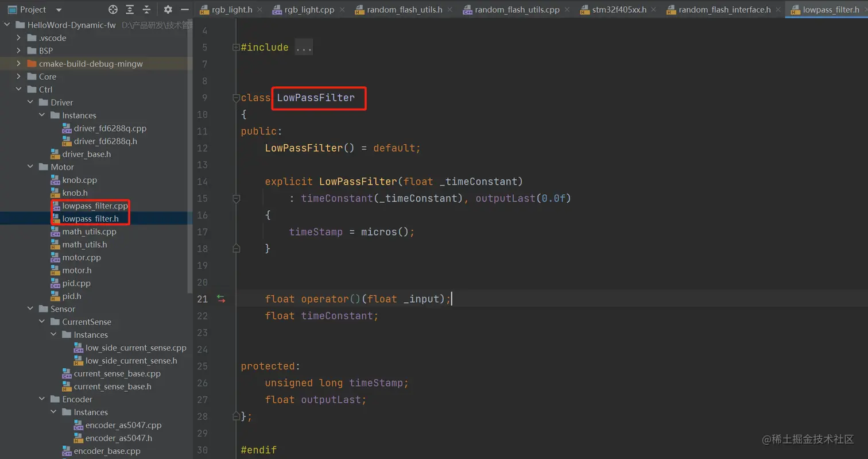Close the random_flash_utils.cpp tab

pos(567,9)
